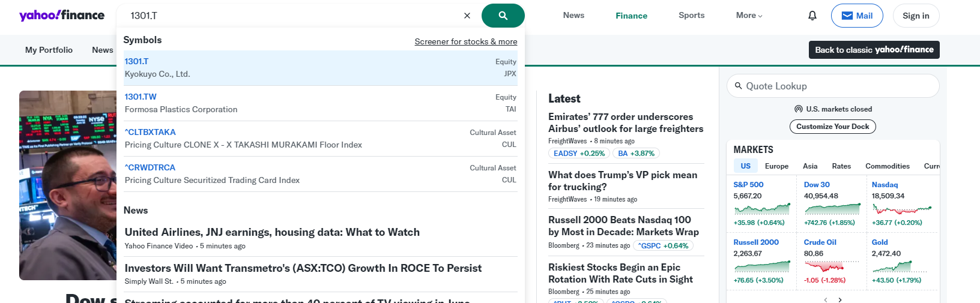
Task: Open the Nasdaq index link
Action: click(885, 185)
